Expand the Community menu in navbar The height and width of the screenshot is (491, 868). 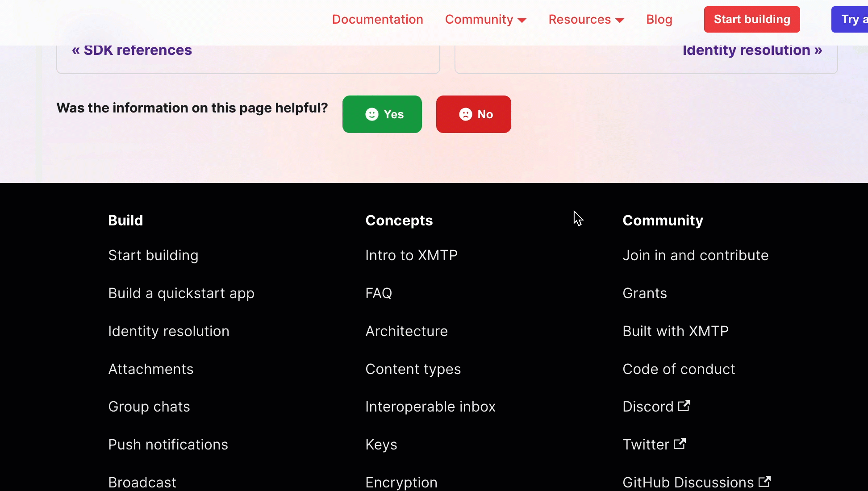tap(485, 19)
